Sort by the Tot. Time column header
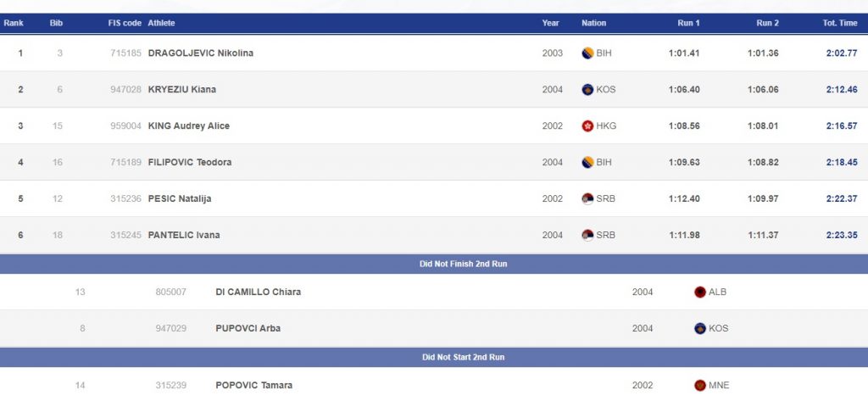The height and width of the screenshot is (401, 868). point(840,23)
